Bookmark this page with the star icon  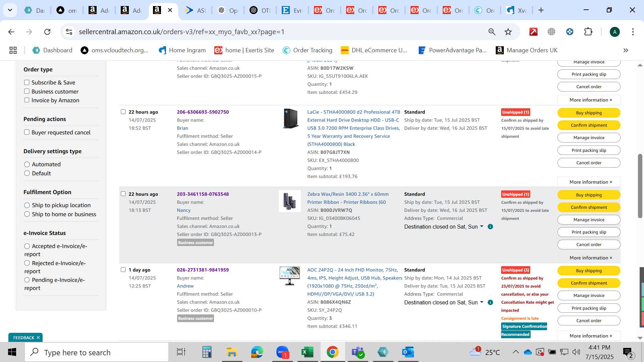[508, 32]
